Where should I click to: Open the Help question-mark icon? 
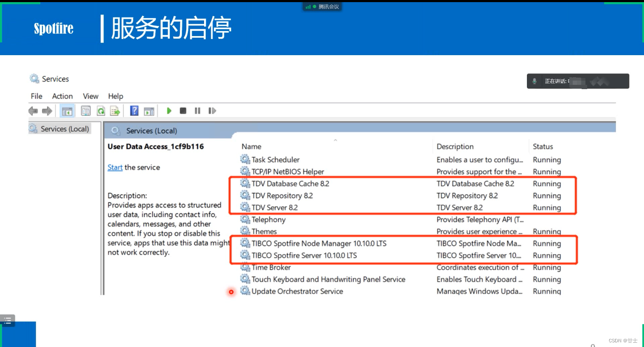click(x=134, y=111)
